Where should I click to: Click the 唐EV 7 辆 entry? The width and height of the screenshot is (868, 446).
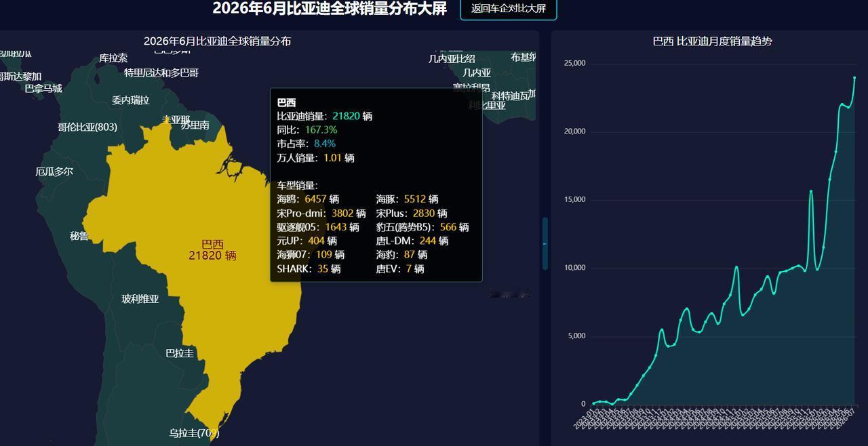pyautogui.click(x=400, y=269)
